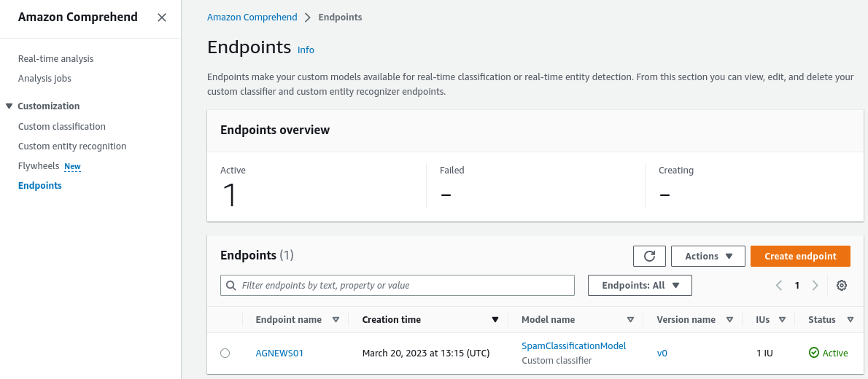868x379 pixels.
Task: Click the creation time March 20, 2023
Action: (426, 353)
